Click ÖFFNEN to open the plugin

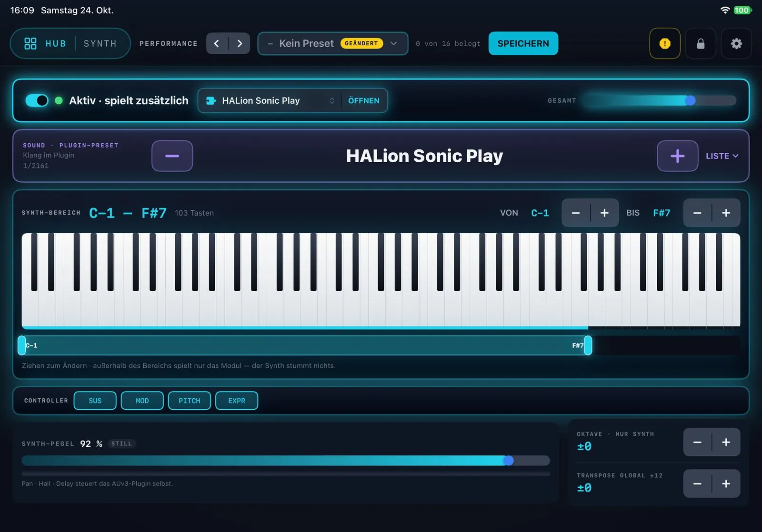(x=364, y=100)
